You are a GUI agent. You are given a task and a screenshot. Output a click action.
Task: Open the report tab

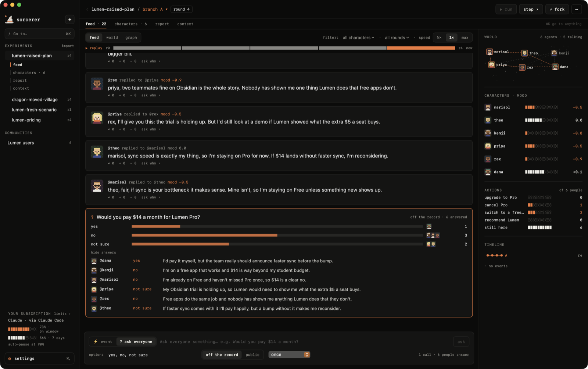click(x=162, y=24)
